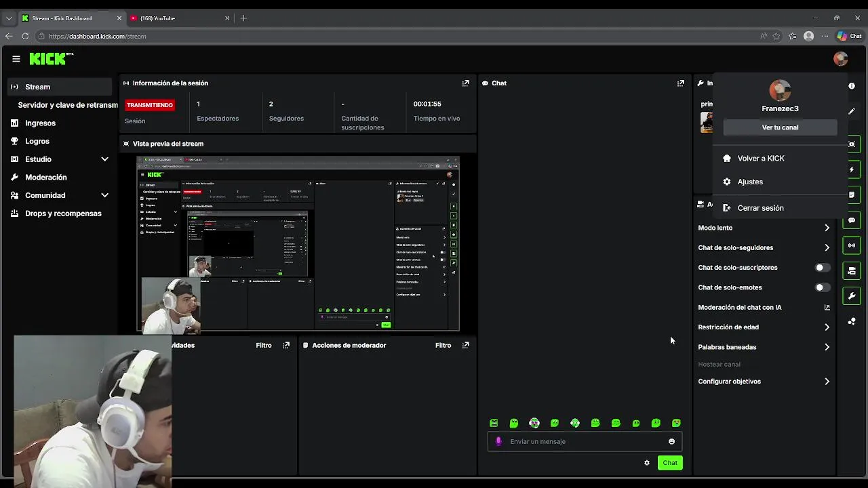868x488 pixels.
Task: Open Servidor y clave de retransmisión
Action: point(67,105)
